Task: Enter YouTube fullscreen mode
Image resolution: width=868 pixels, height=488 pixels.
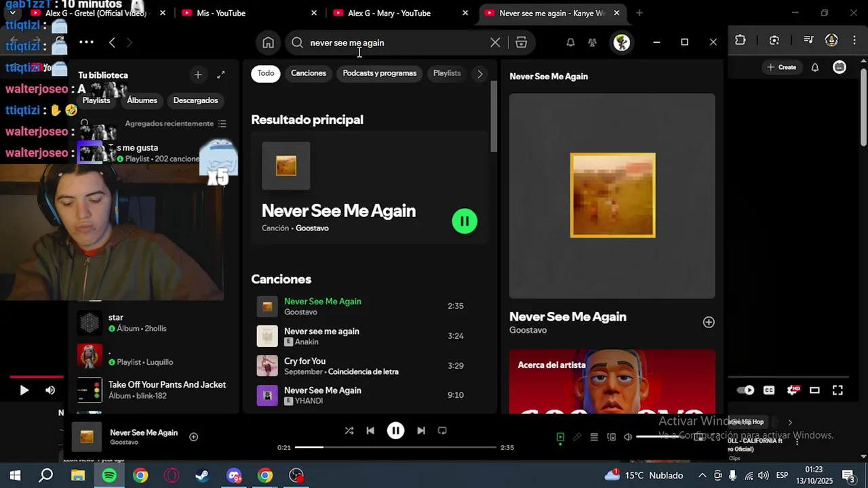Action: [x=837, y=390]
